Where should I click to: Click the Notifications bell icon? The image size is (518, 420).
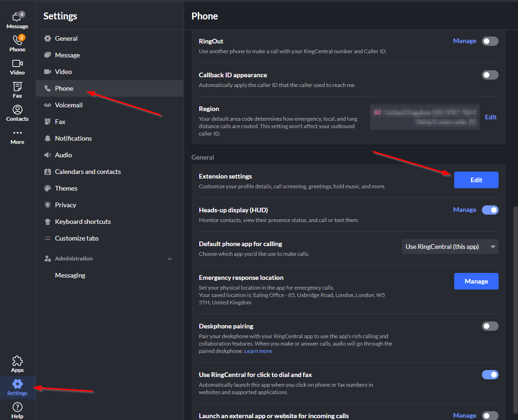48,138
